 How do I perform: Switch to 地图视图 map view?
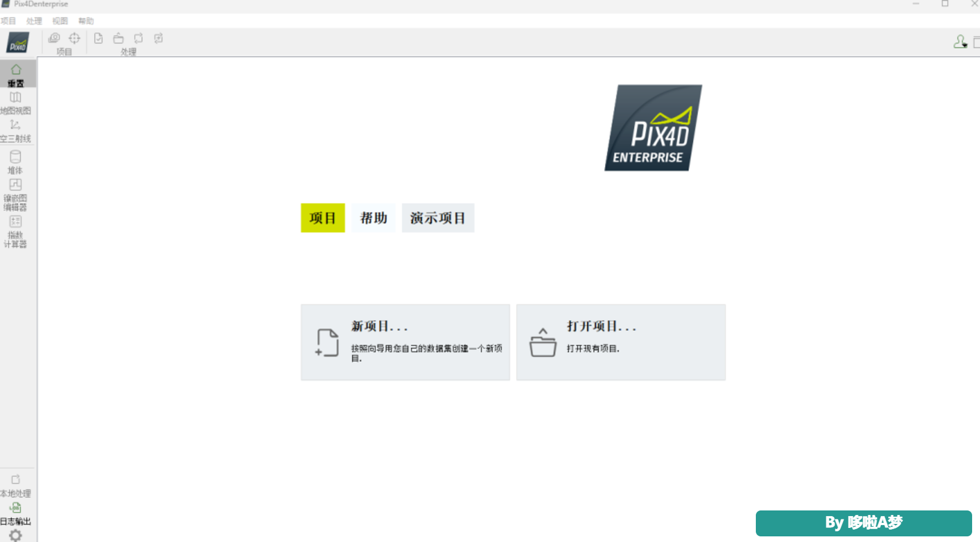click(16, 103)
